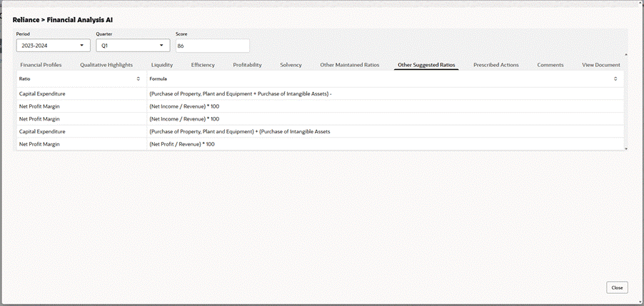644x306 pixels.
Task: Go to the Profitability tab
Action: (247, 65)
